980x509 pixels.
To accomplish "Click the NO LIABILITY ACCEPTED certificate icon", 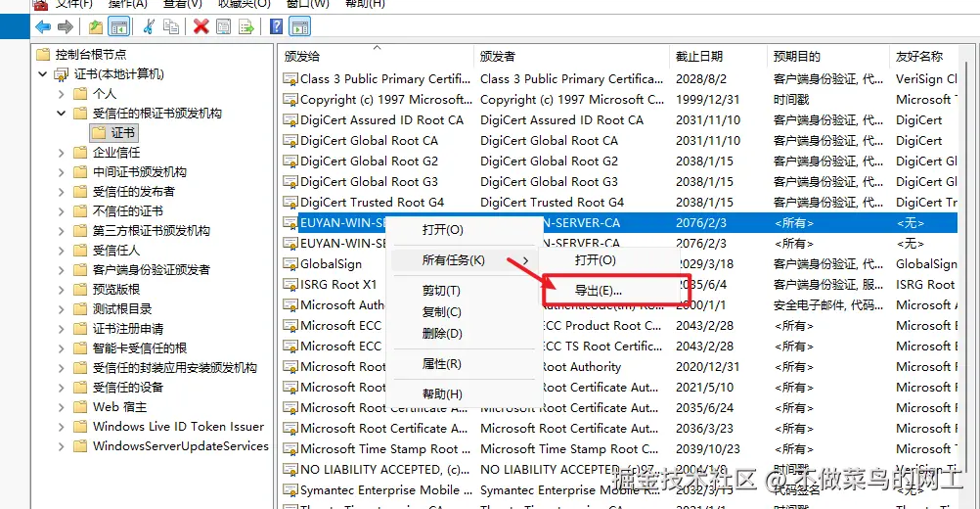I will tap(290, 470).
